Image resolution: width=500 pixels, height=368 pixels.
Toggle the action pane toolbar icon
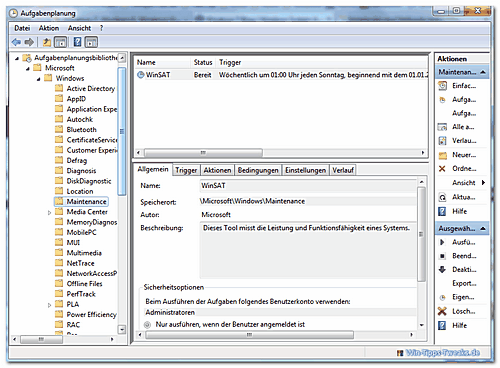[x=91, y=42]
